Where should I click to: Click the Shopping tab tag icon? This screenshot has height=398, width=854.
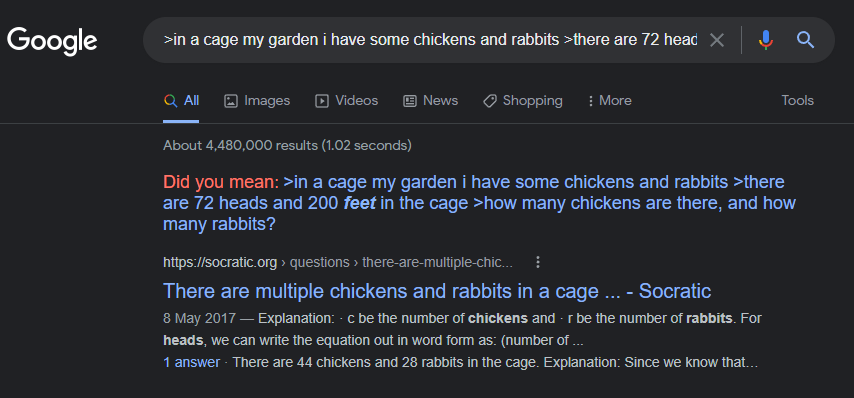pos(490,101)
